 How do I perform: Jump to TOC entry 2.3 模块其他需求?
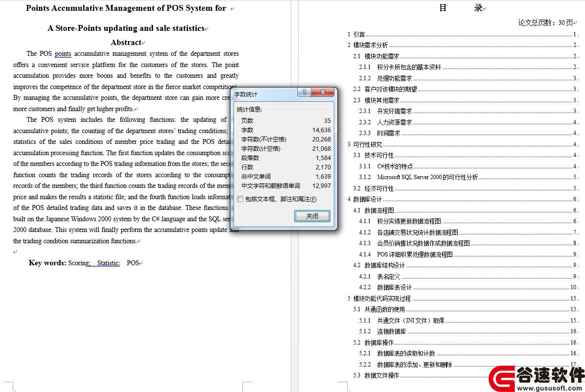click(465, 100)
